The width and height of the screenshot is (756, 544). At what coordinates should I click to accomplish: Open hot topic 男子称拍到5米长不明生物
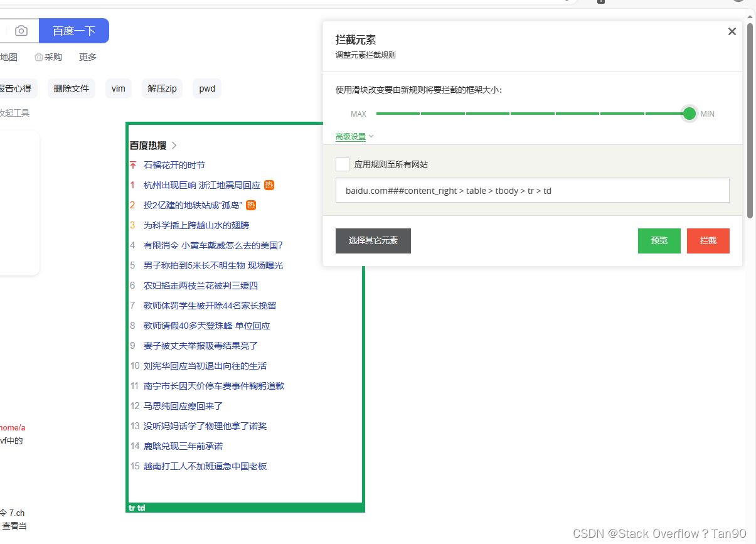[213, 265]
